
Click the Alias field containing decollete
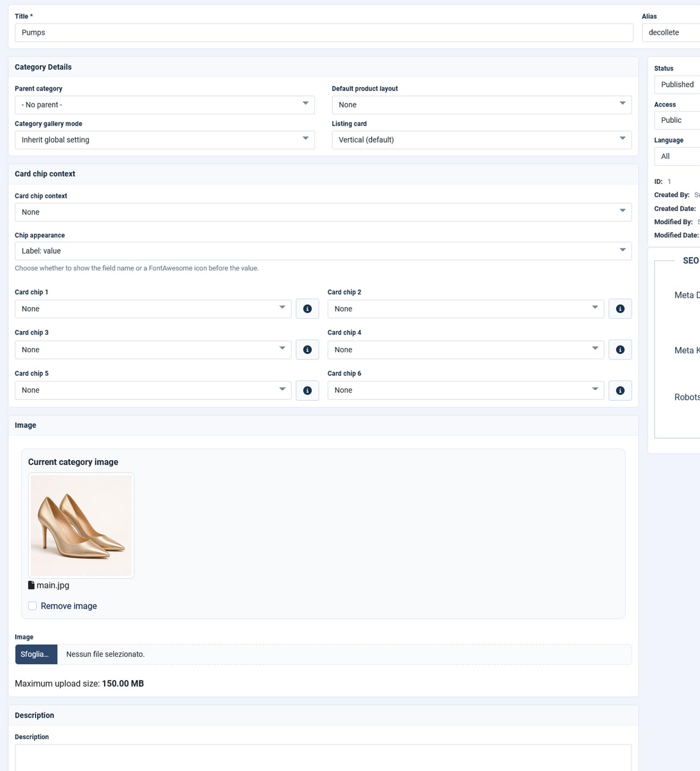671,33
